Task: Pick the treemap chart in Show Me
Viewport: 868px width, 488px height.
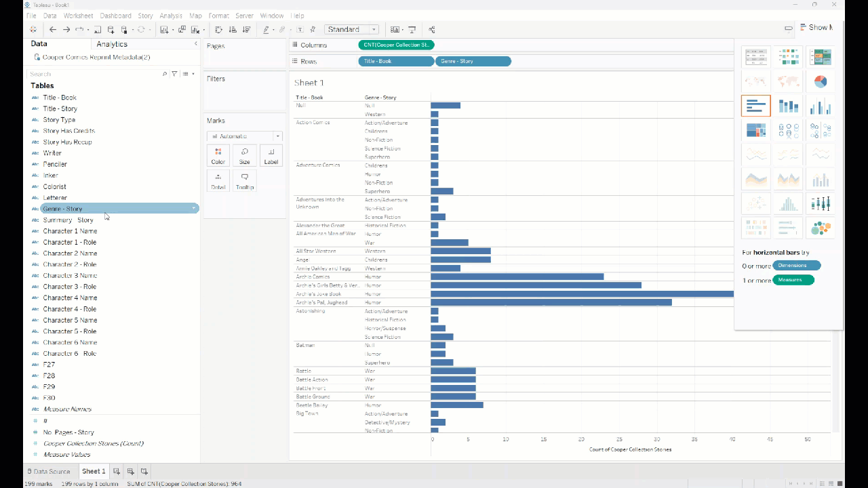Action: coord(755,130)
